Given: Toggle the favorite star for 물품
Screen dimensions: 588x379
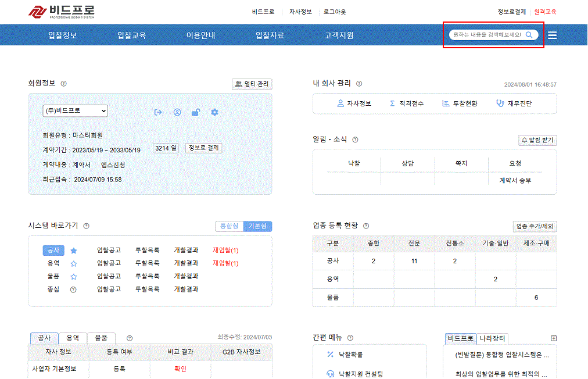Looking at the screenshot, I should [74, 277].
